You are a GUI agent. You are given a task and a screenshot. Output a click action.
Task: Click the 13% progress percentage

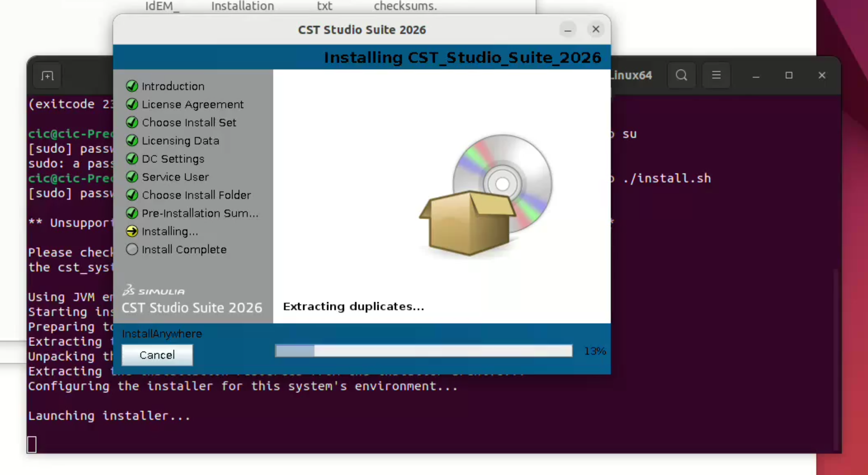(595, 351)
